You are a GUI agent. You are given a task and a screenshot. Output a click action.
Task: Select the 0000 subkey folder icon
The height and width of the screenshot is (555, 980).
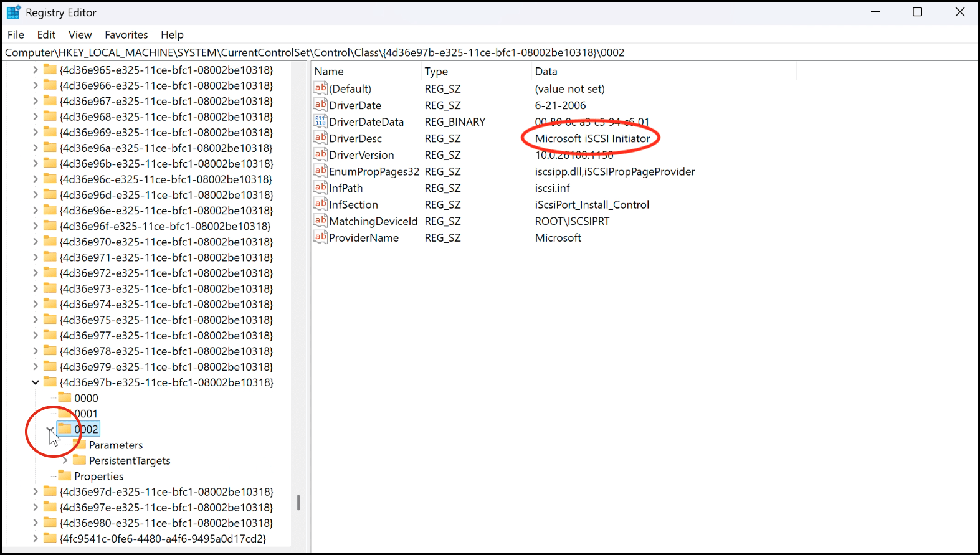(65, 398)
